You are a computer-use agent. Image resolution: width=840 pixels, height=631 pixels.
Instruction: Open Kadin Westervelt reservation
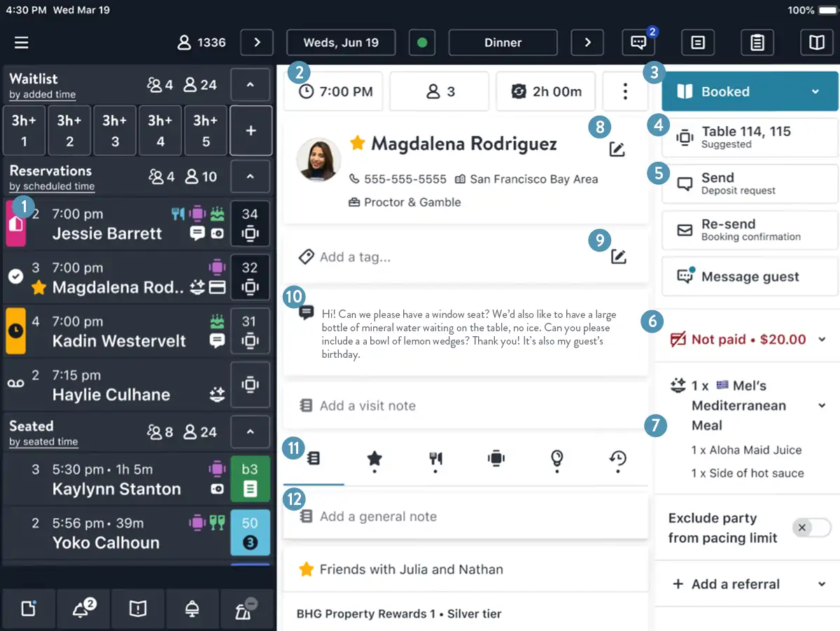117,331
